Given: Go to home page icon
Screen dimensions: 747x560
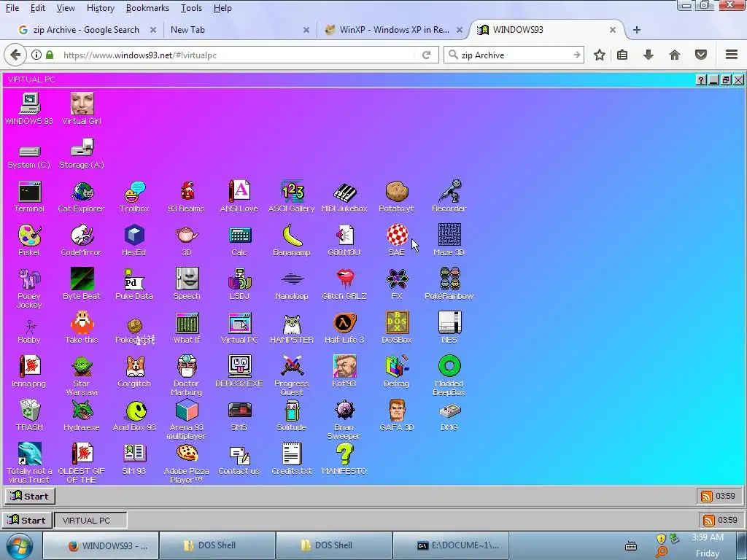Looking at the screenshot, I should [675, 55].
